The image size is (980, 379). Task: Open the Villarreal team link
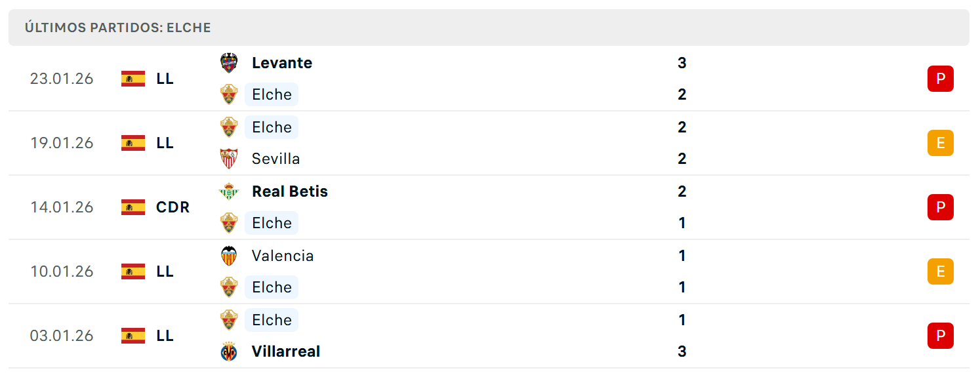pyautogui.click(x=286, y=351)
